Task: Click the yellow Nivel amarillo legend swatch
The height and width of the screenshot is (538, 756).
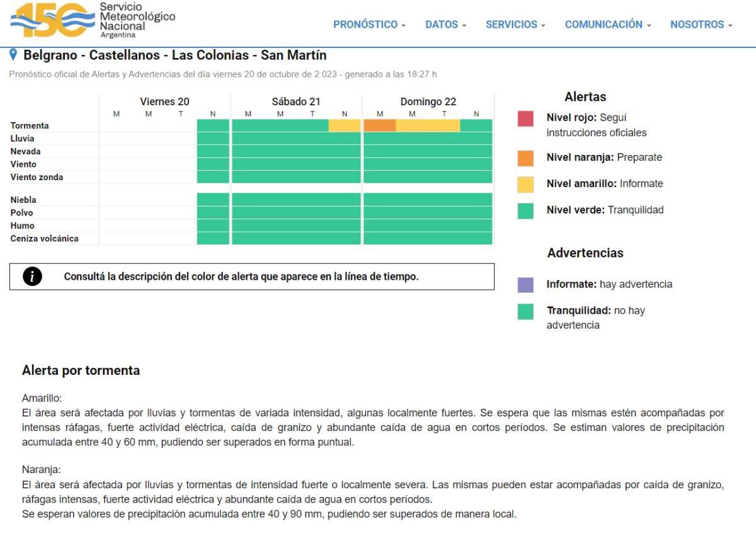Action: click(525, 184)
